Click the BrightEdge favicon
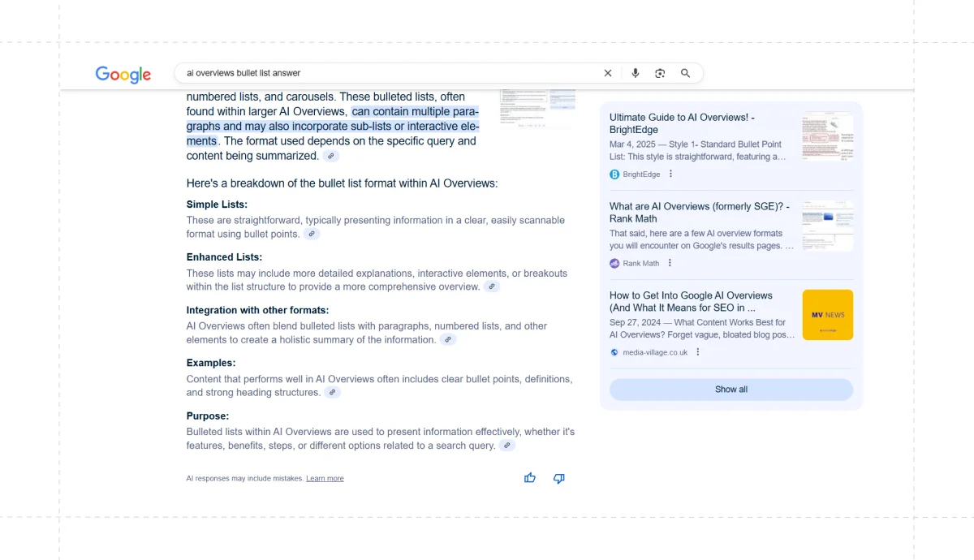 point(614,174)
